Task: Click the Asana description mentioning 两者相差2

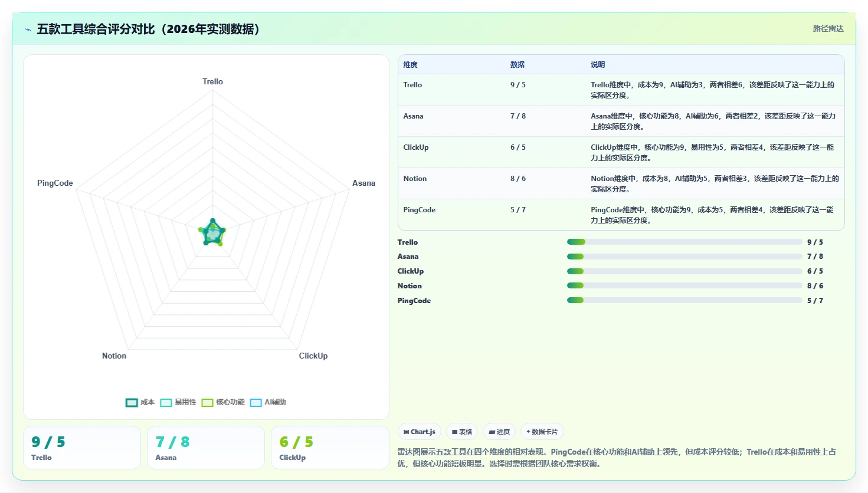Action: pyautogui.click(x=713, y=121)
